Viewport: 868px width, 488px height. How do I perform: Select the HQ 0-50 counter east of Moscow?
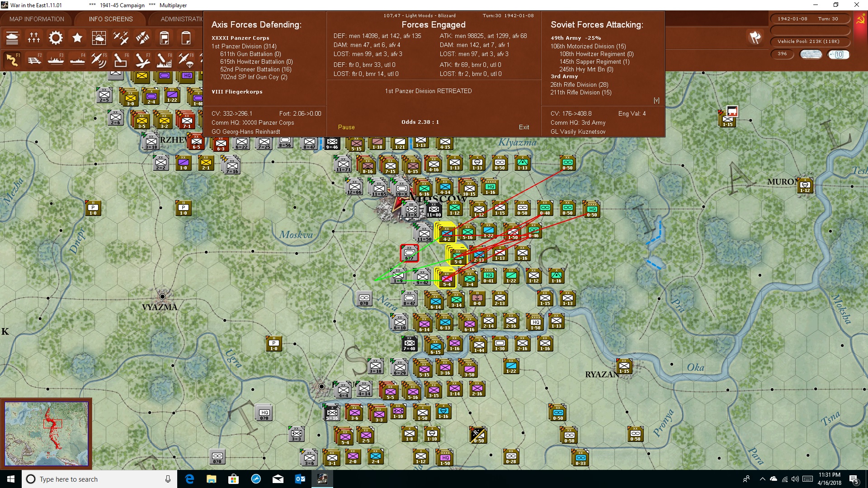(592, 210)
